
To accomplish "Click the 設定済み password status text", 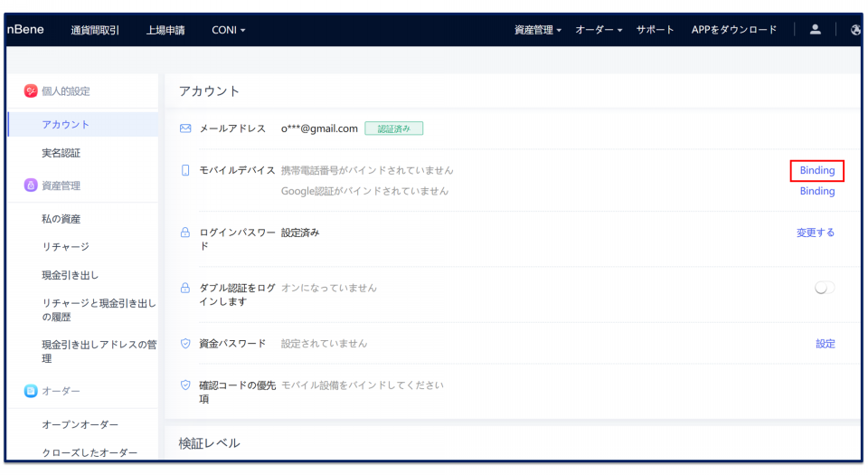I will point(300,233).
